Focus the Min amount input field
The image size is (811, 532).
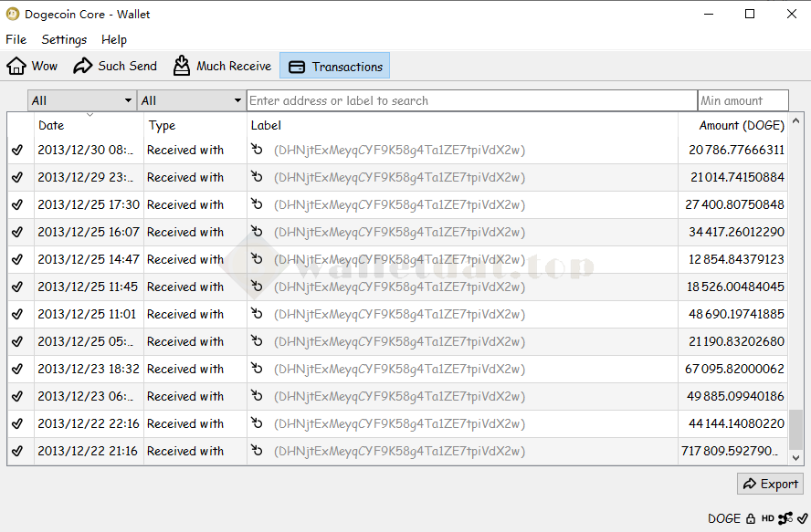pos(743,100)
